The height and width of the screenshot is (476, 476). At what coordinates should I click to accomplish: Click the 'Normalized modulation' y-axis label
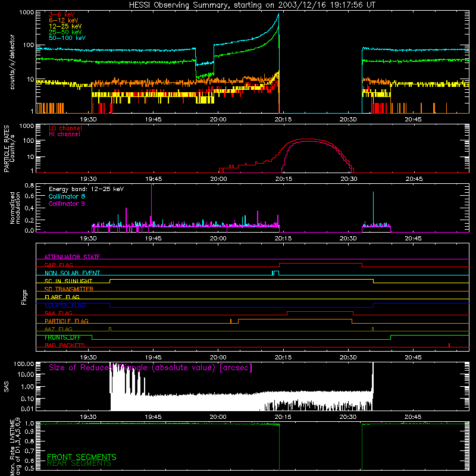(x=15, y=208)
